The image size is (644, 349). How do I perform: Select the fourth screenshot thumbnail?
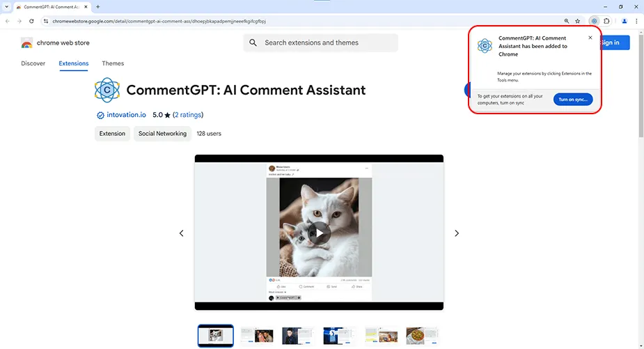click(x=340, y=336)
